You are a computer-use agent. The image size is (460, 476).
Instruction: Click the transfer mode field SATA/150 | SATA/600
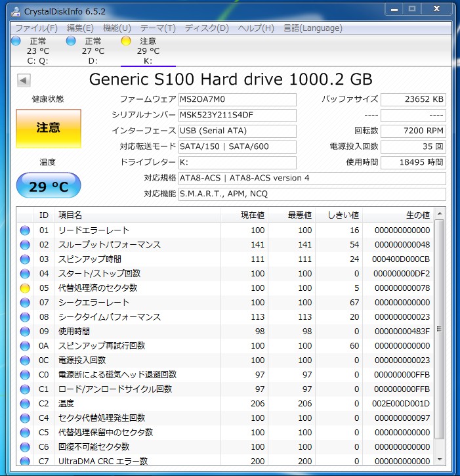[x=238, y=147]
